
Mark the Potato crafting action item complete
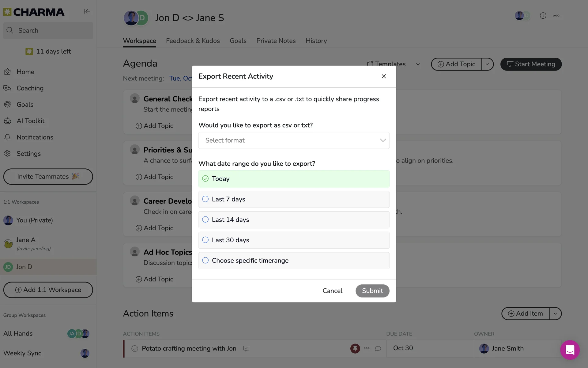pyautogui.click(x=135, y=348)
